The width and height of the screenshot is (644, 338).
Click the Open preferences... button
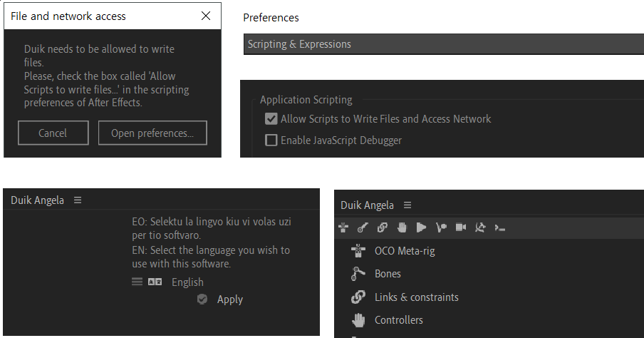click(152, 133)
